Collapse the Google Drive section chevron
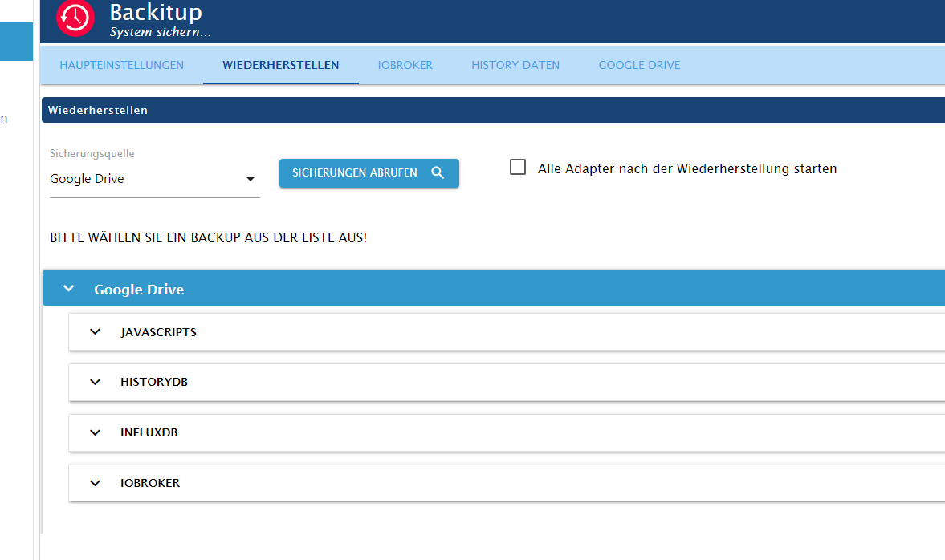 pyautogui.click(x=69, y=289)
